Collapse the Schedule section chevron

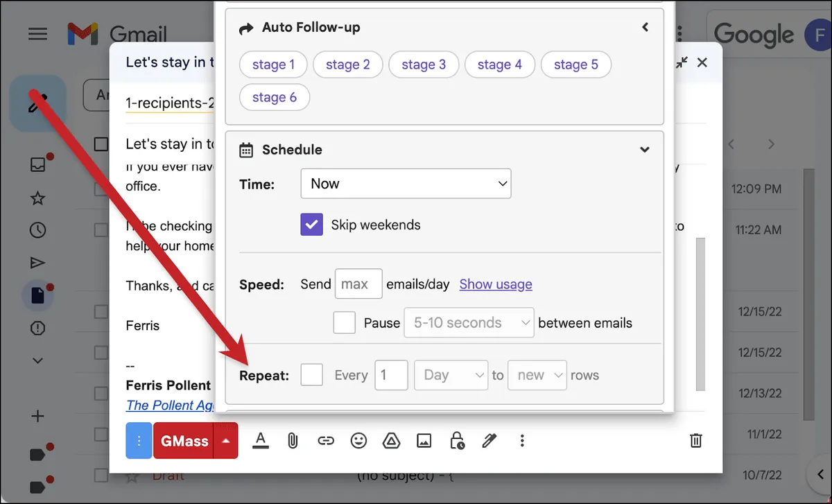(x=645, y=150)
